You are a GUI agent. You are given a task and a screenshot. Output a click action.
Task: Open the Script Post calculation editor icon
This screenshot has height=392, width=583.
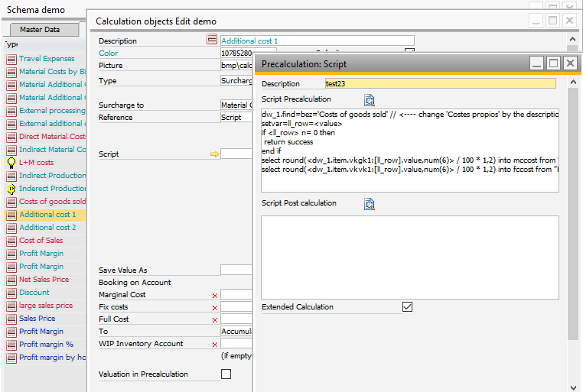point(370,203)
